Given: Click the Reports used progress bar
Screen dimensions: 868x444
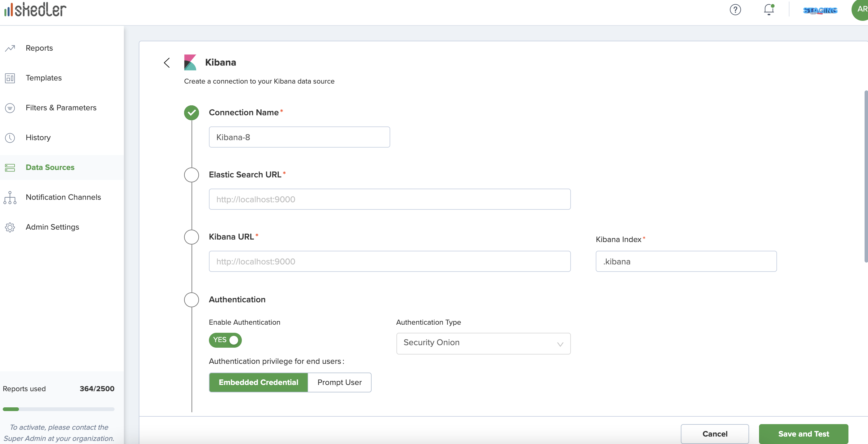Looking at the screenshot, I should click(x=59, y=409).
